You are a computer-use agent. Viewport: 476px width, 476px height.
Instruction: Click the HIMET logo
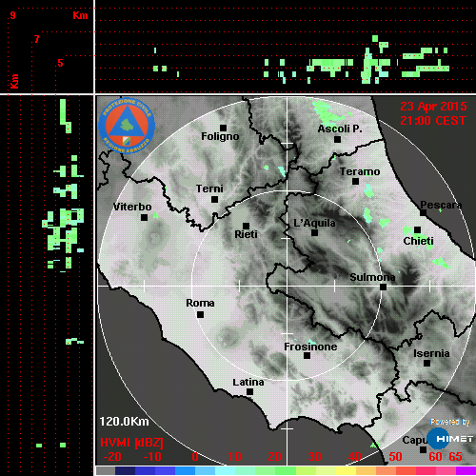point(450,439)
